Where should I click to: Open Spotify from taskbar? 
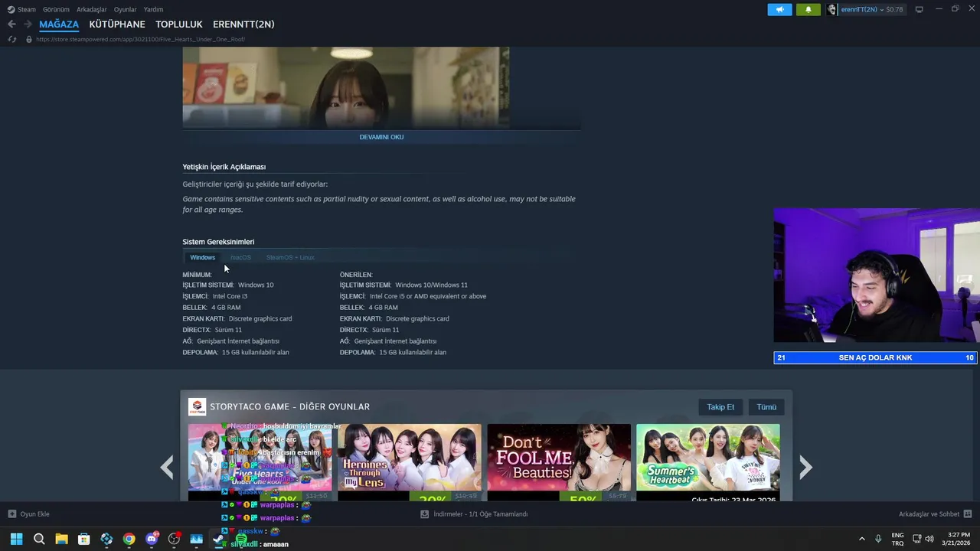pos(241,539)
